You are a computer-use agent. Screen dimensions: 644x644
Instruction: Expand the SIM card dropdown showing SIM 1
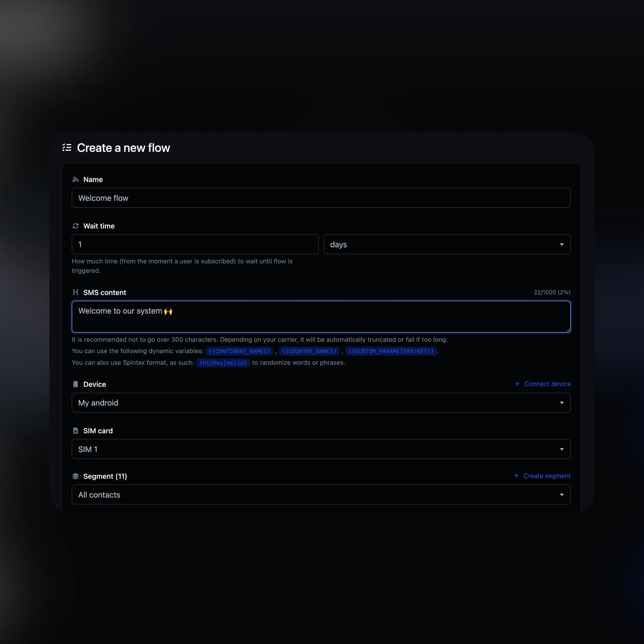coord(321,449)
